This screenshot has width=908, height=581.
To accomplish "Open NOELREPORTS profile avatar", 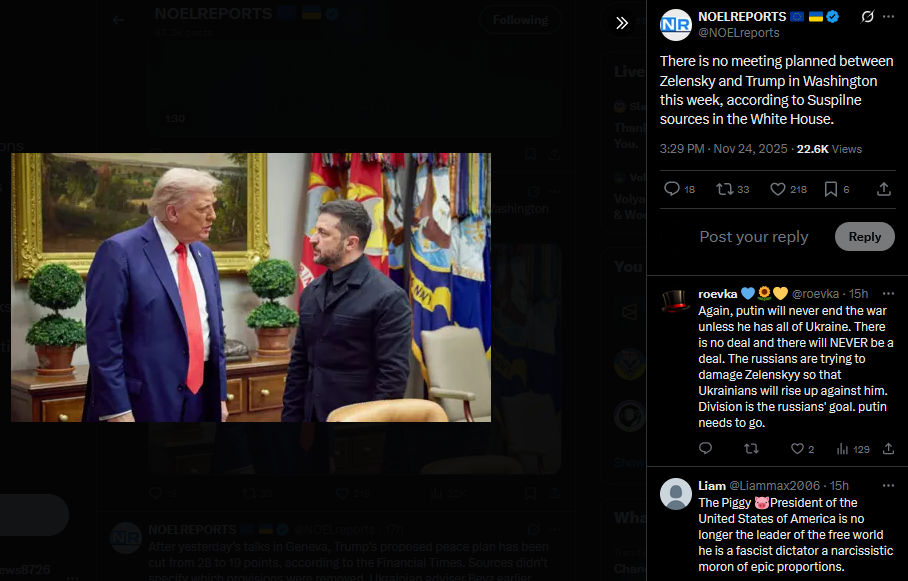I will [x=676, y=25].
